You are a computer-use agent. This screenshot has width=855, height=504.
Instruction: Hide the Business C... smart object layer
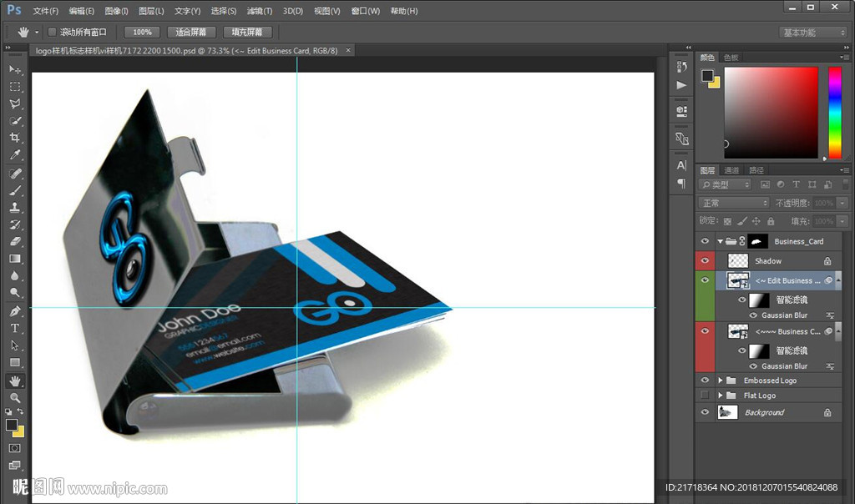point(705,330)
